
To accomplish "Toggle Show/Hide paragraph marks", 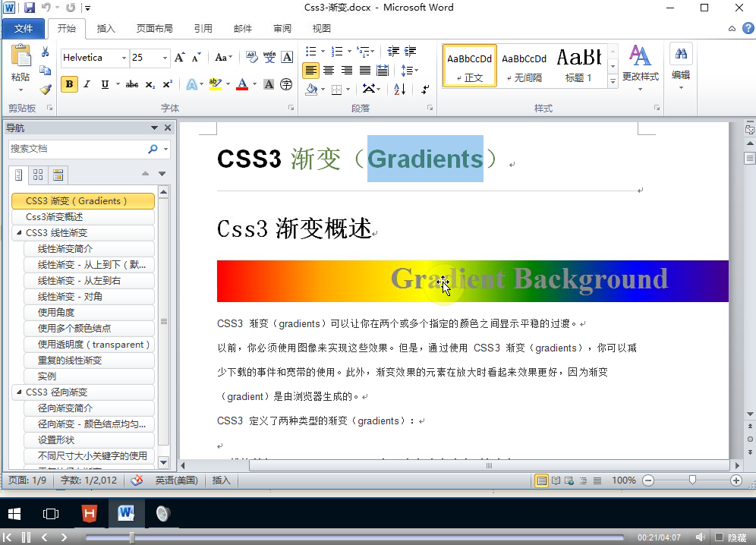I will click(424, 89).
